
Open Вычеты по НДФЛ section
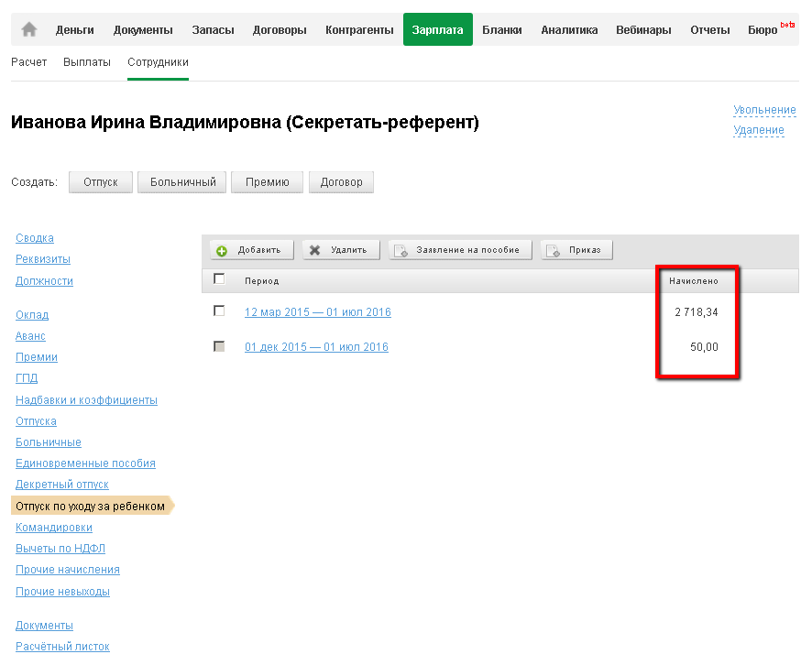pyautogui.click(x=60, y=549)
